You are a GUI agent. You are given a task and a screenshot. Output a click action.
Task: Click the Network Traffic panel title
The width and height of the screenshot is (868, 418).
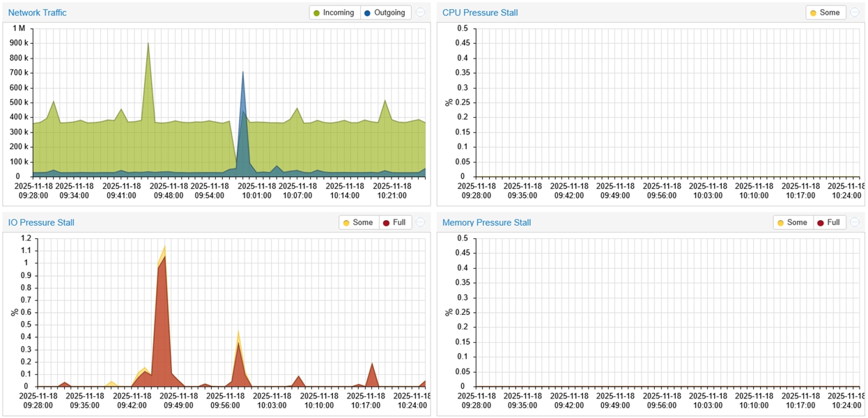tap(37, 13)
